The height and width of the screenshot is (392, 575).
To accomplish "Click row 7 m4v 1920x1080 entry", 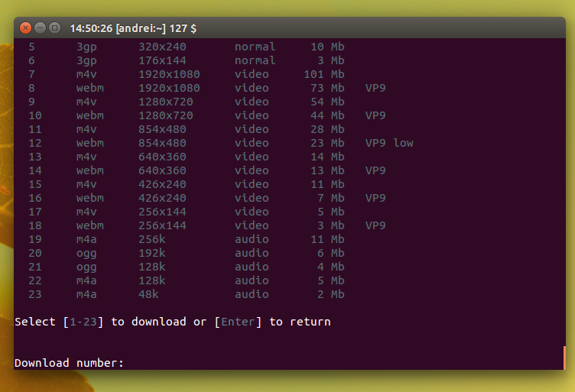I will click(x=169, y=74).
